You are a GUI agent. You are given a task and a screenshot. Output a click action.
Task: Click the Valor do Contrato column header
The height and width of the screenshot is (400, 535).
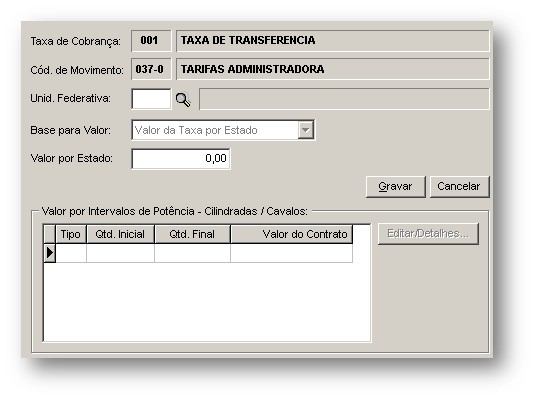click(292, 234)
